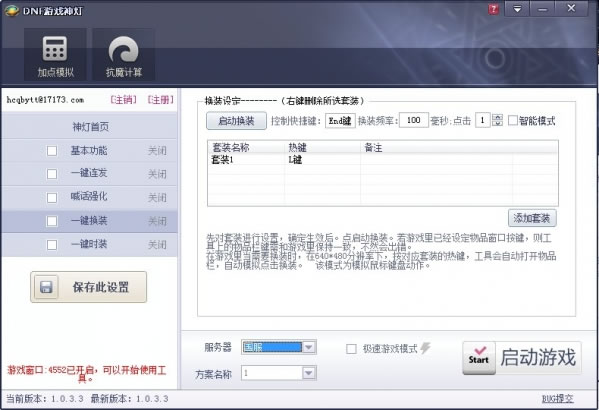Select the 神灯首页 menu item
The width and height of the screenshot is (599, 410).
pyautogui.click(x=90, y=126)
